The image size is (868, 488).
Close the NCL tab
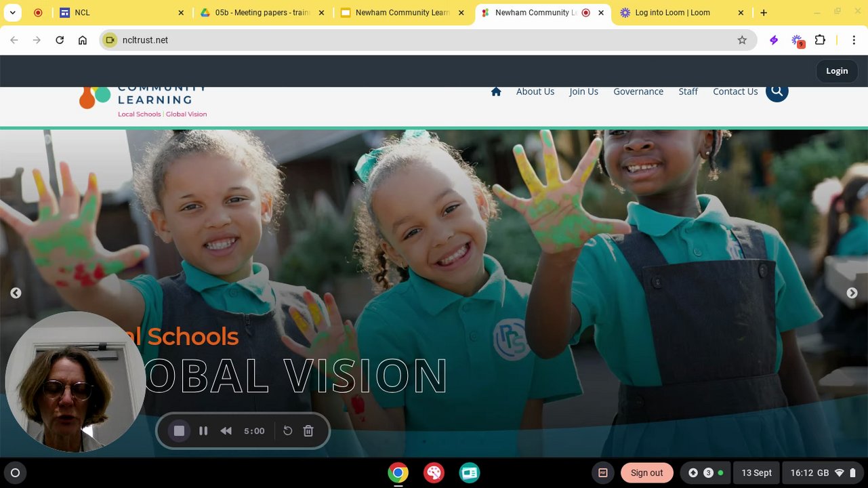[181, 13]
